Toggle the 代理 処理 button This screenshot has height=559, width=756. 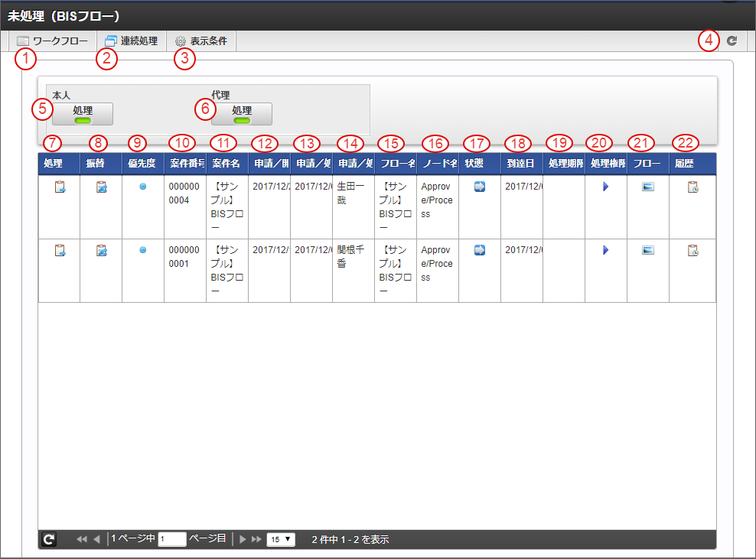[242, 114]
